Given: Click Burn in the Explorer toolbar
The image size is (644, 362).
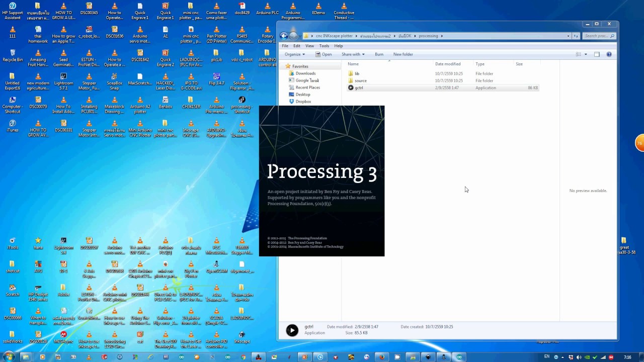Looking at the screenshot, I should 379,54.
